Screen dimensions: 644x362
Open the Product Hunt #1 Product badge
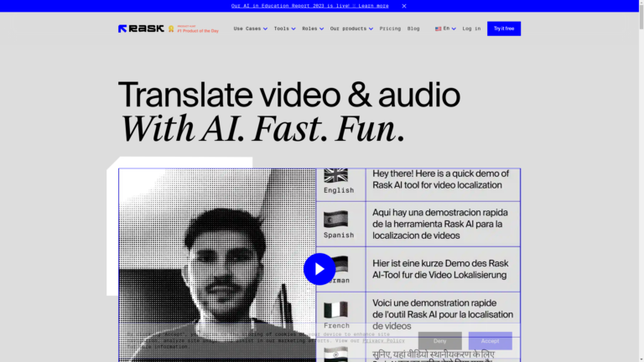(194, 28)
